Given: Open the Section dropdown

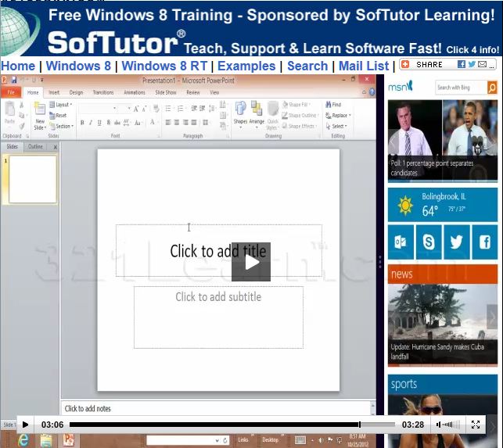Looking at the screenshot, I should point(62,127).
